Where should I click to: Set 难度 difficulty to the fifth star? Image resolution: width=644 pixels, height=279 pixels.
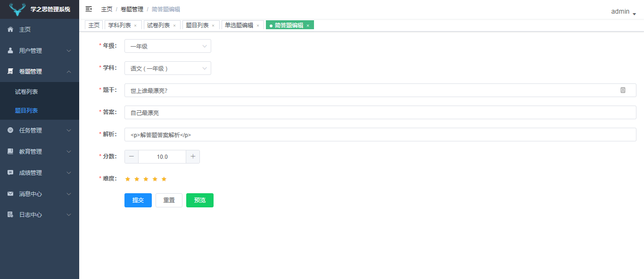click(164, 179)
